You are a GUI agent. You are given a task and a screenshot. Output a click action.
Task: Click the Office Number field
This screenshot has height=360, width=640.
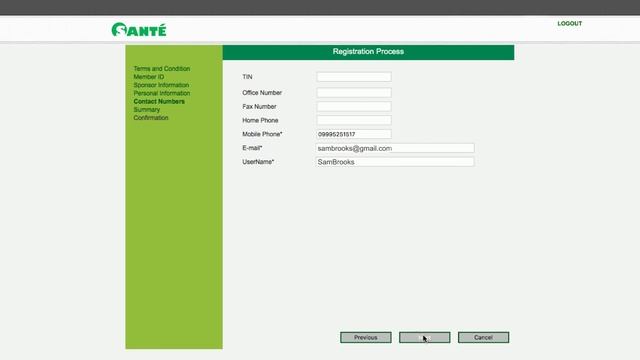coord(354,93)
